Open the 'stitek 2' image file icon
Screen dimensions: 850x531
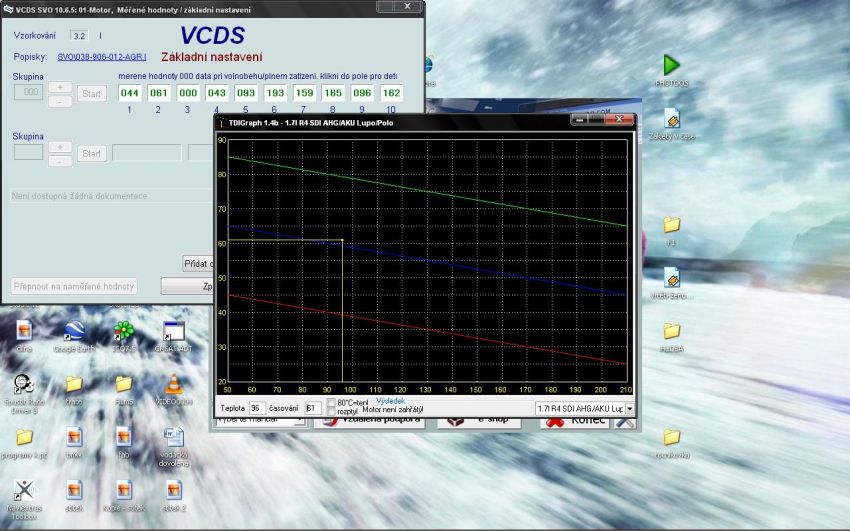[x=173, y=490]
